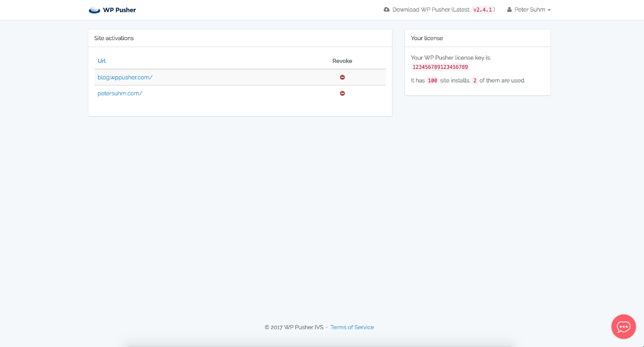Click the license key 123456789123456789

click(440, 67)
